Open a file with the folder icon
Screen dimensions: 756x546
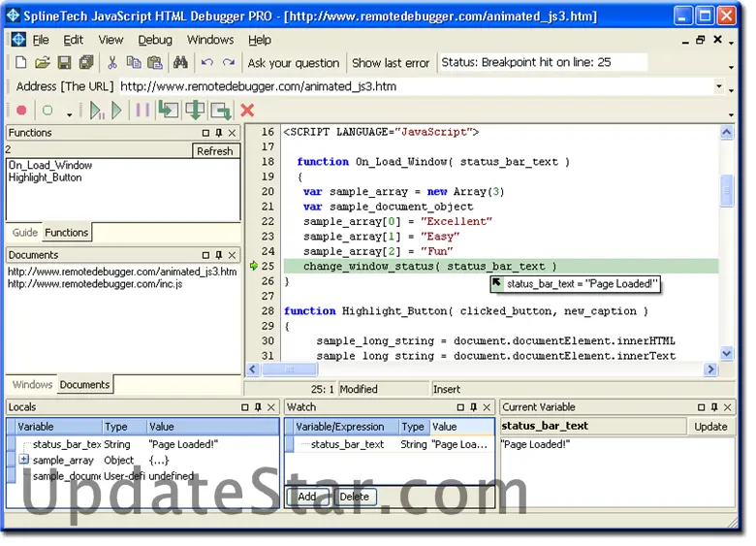coord(43,62)
